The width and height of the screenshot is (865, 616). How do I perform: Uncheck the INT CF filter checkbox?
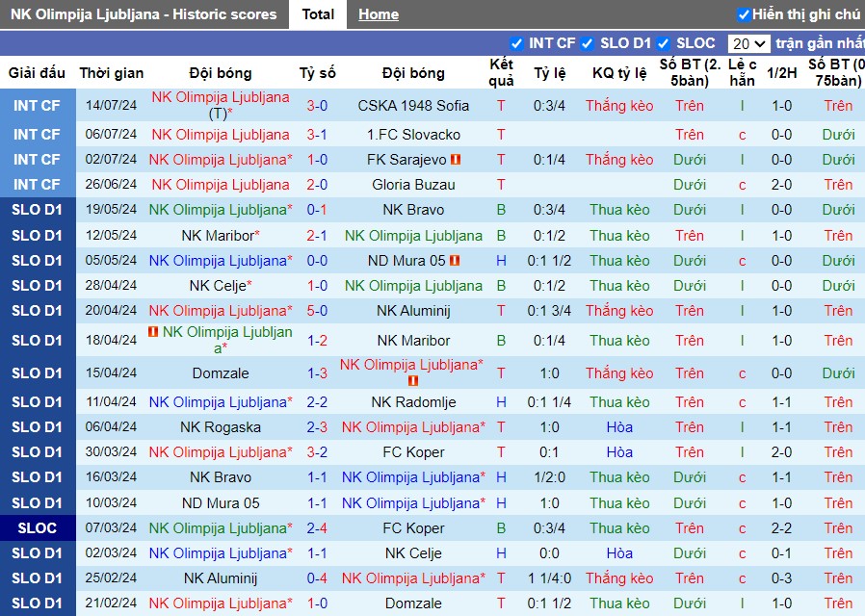pyautogui.click(x=516, y=43)
